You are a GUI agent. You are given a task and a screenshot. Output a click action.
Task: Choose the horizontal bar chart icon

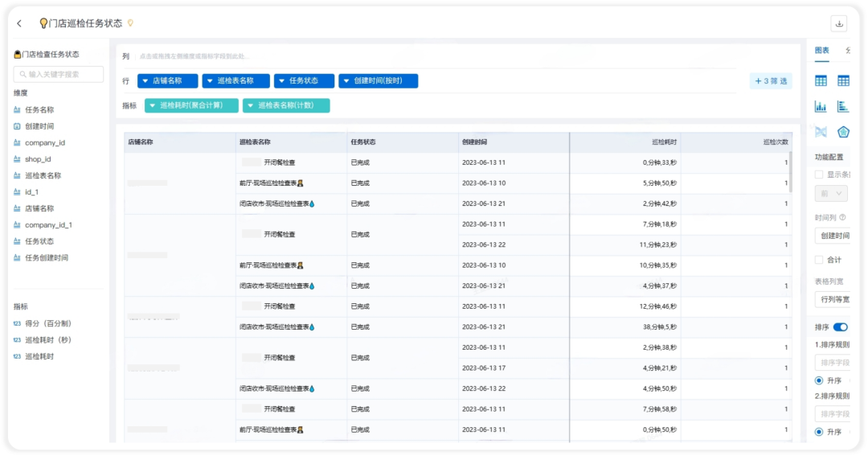tap(843, 106)
